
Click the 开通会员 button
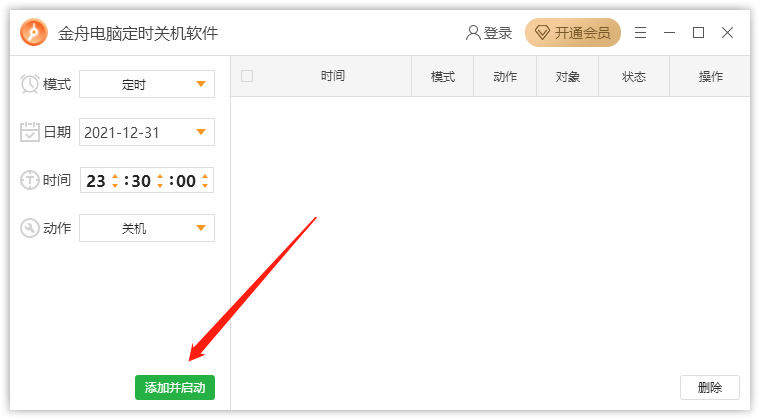pyautogui.click(x=573, y=32)
